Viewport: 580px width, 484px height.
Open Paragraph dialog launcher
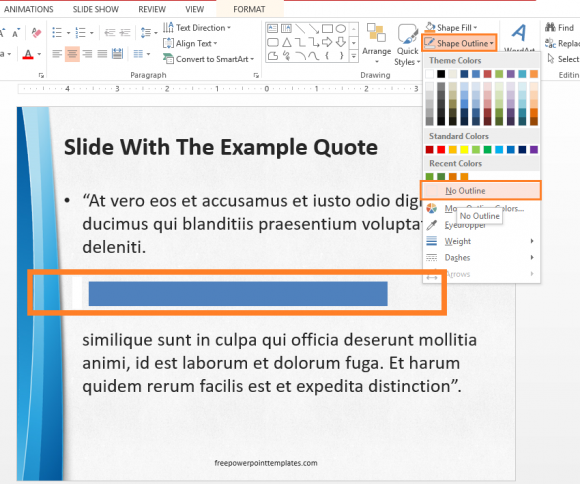pos(256,75)
